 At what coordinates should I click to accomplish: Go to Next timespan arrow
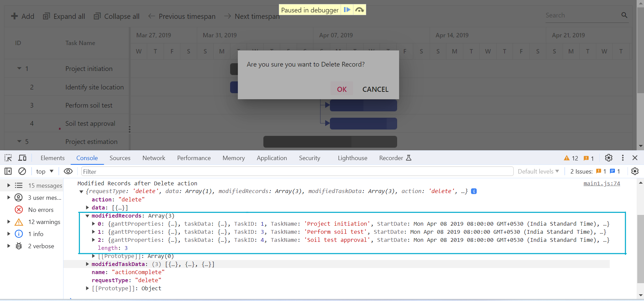coord(227,16)
